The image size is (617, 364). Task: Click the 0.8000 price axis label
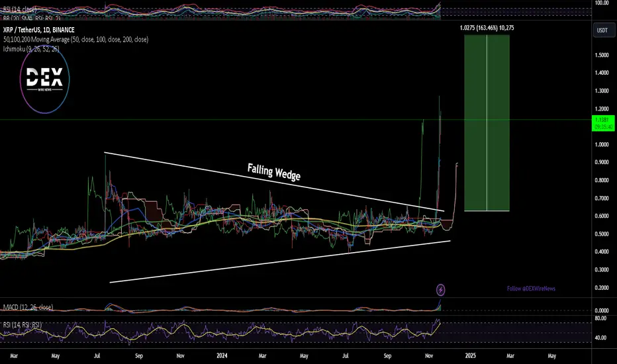coord(602,180)
